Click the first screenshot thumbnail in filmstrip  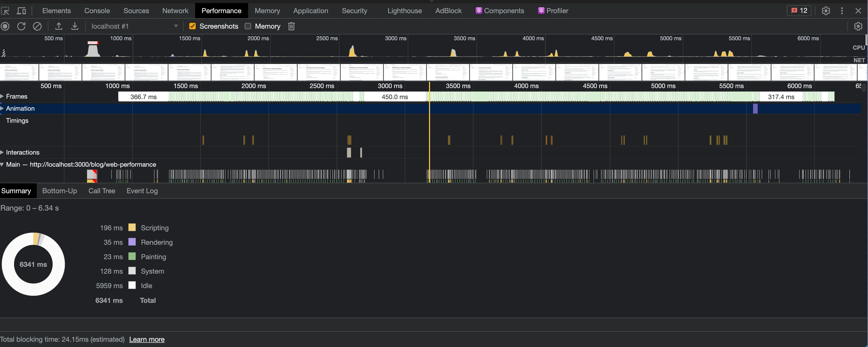pyautogui.click(x=19, y=72)
